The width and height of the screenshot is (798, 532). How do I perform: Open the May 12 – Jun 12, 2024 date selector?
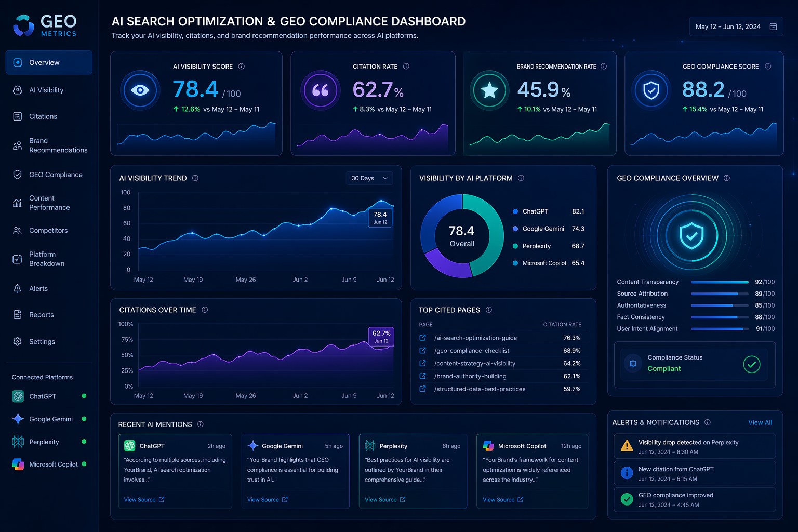tap(736, 26)
